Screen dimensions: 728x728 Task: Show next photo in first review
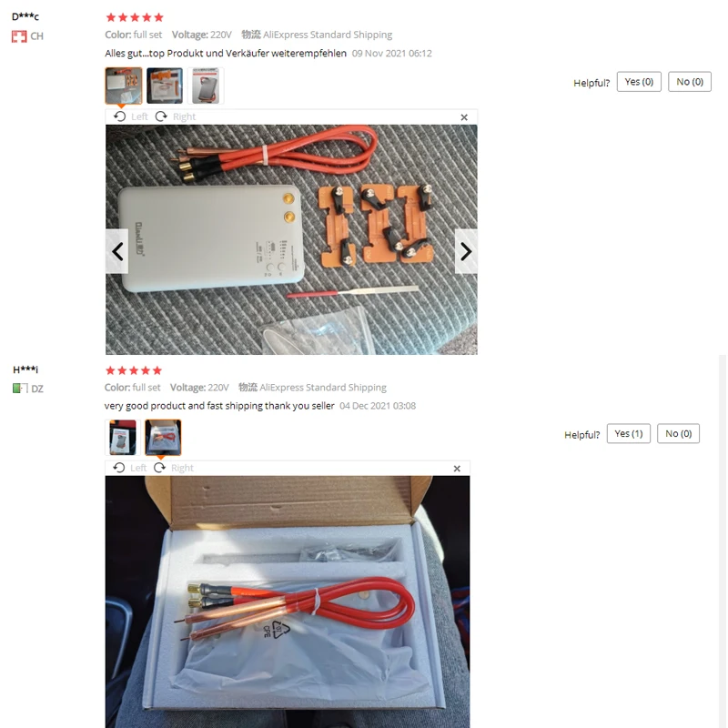coord(466,251)
